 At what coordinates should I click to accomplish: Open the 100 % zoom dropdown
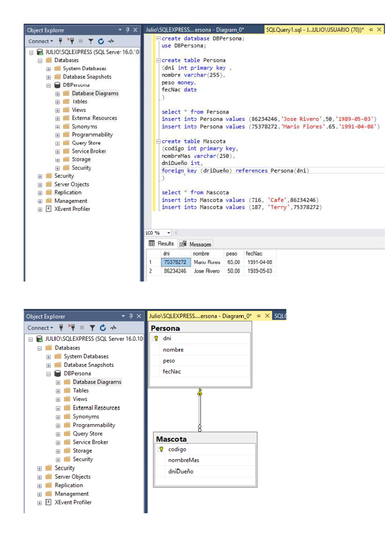point(169,233)
